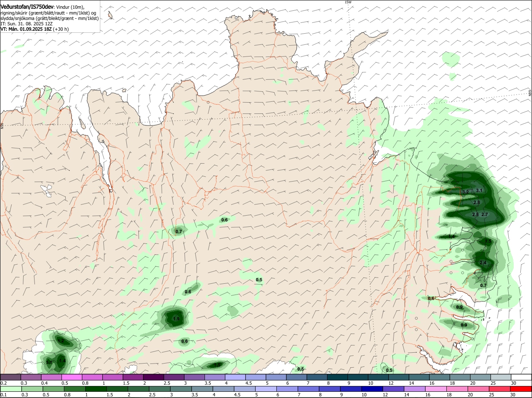Click the '2.4' precipitation value on map
The width and height of the screenshot is (532, 398).
click(483, 263)
